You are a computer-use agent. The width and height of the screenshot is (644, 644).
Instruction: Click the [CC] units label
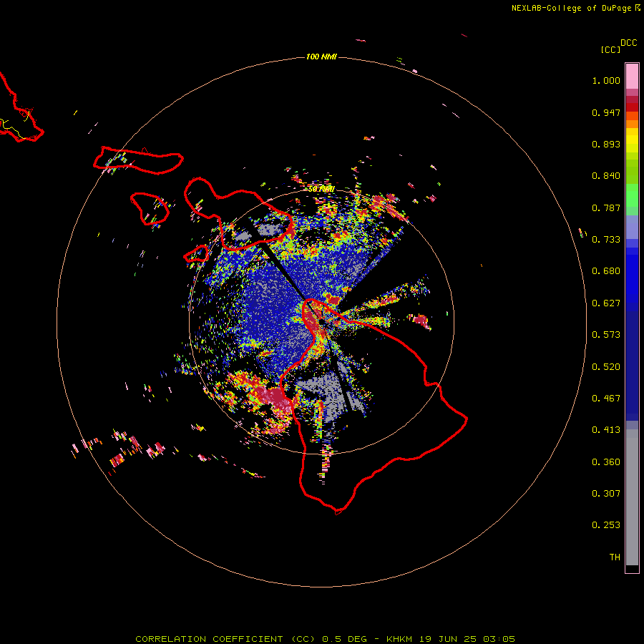(610, 49)
